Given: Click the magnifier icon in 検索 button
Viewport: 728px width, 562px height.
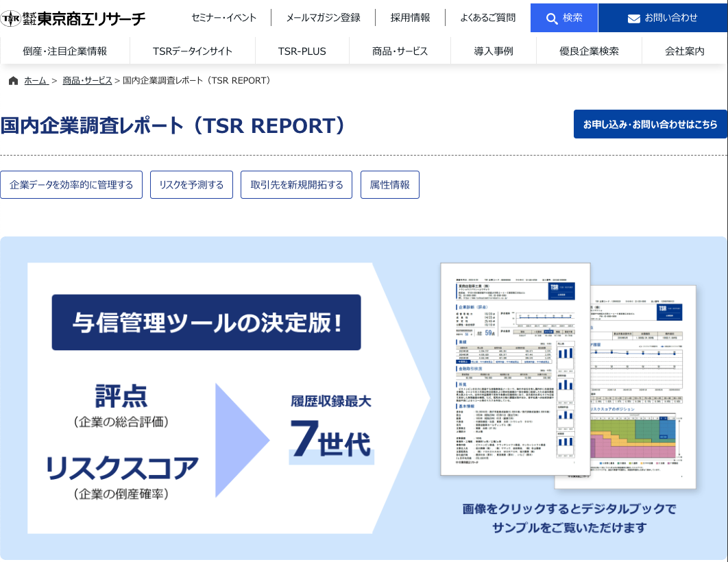Looking at the screenshot, I should point(552,19).
